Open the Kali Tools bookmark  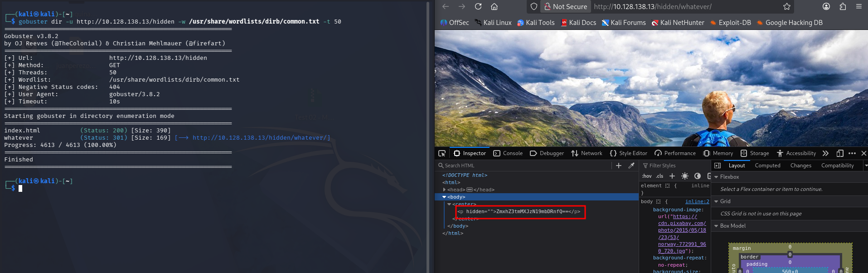click(x=536, y=23)
